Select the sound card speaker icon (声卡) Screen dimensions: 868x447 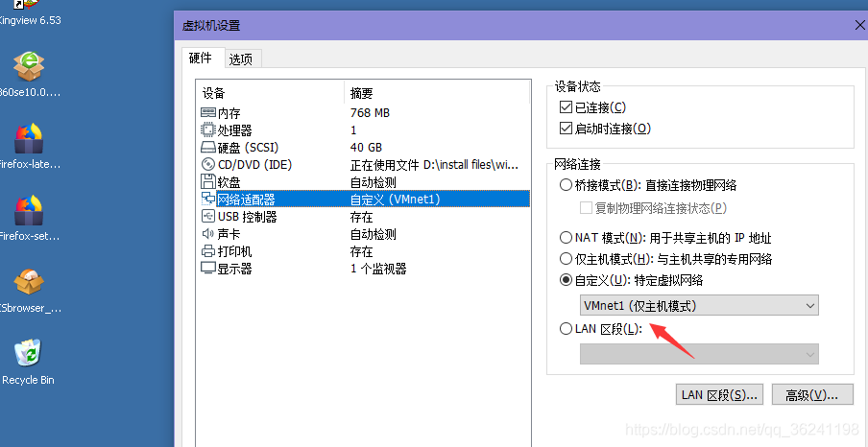pos(207,234)
